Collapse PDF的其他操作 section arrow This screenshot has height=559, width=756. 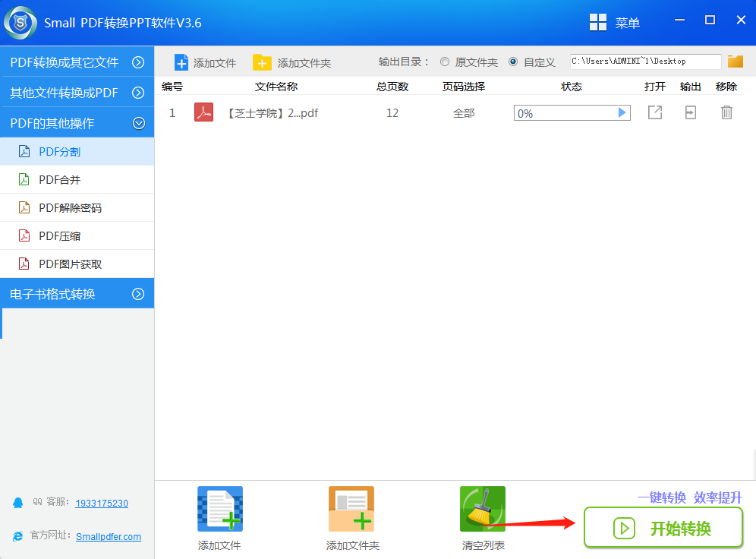coord(139,124)
